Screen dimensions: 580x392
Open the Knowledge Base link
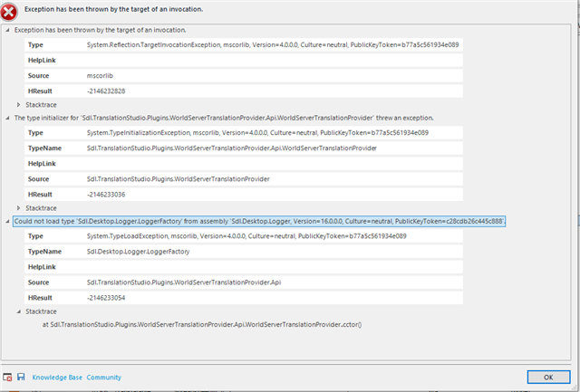point(57,378)
